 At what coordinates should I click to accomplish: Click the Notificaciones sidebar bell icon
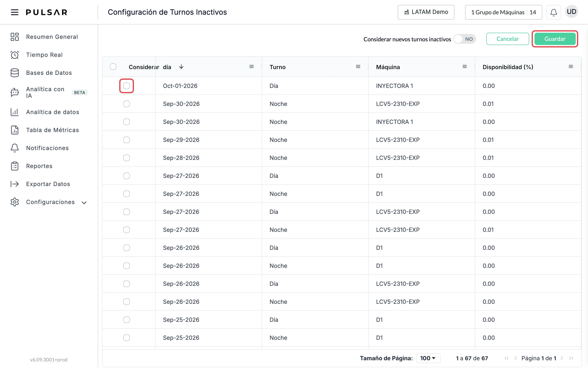pos(14,148)
